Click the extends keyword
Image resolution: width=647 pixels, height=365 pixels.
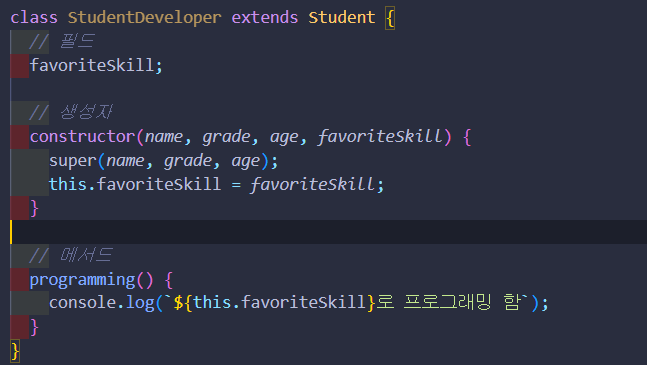264,18
